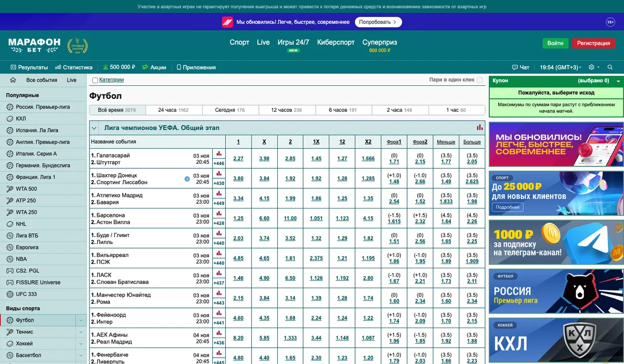
Task: Click the 18+ age restriction icon
Action: [610, 22]
